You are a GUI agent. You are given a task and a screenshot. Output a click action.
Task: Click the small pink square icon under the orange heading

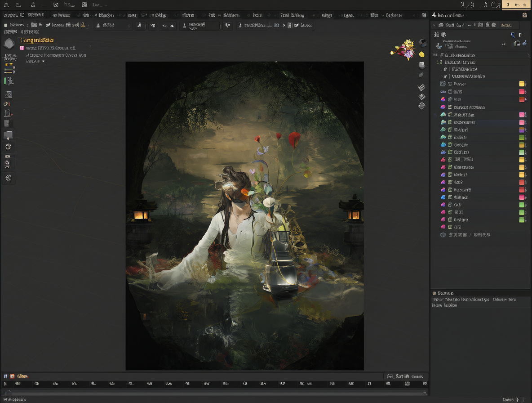click(22, 48)
